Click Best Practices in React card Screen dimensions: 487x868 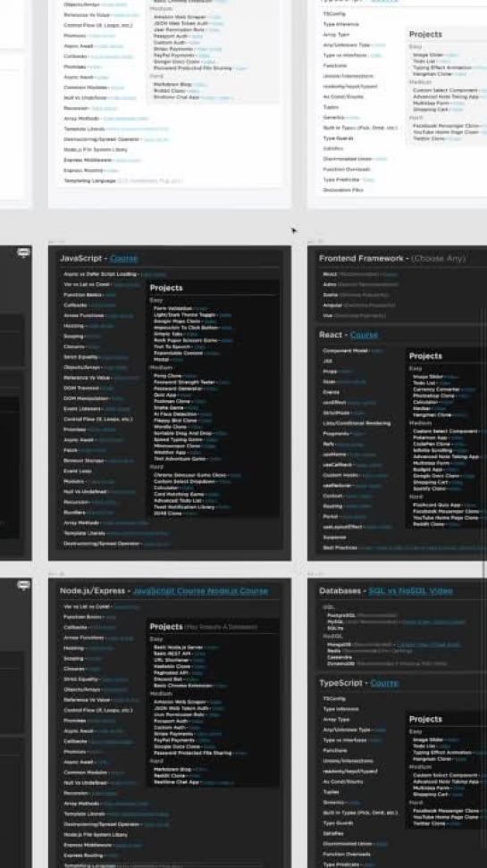(340, 548)
